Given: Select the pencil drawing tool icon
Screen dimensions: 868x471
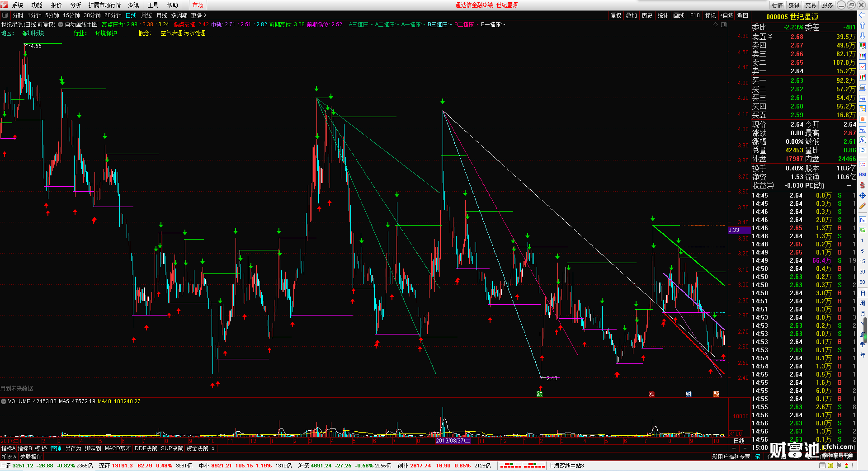Looking at the screenshot, I should 863,206.
